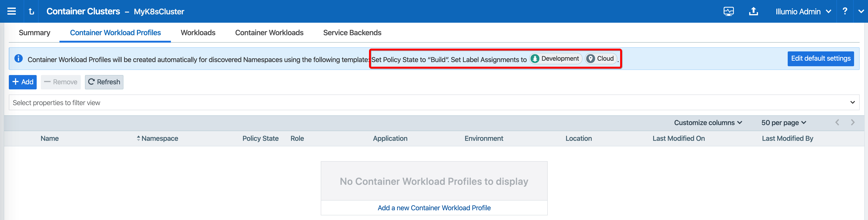The height and width of the screenshot is (220, 868).
Task: Click the info icon in the blue banner
Action: point(19,59)
